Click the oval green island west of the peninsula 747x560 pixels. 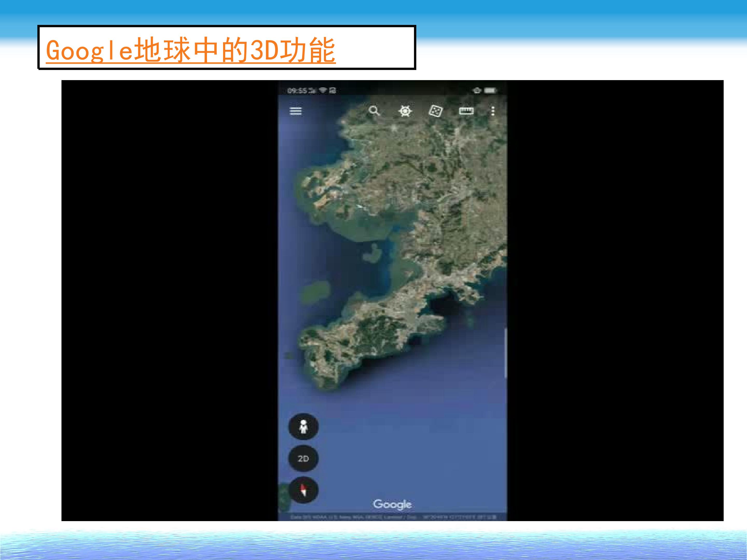315,291
